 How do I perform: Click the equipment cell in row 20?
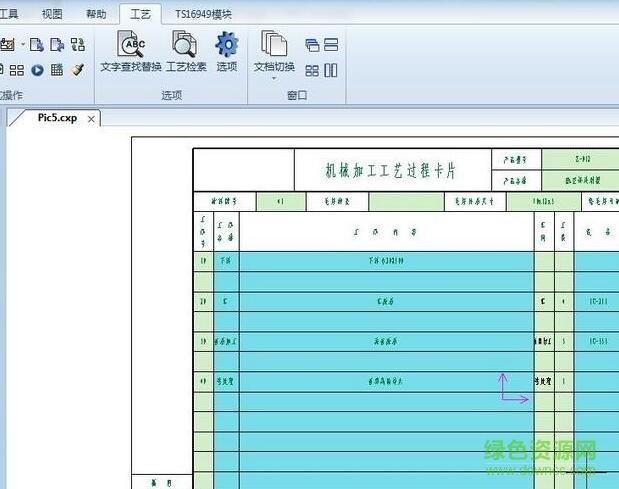click(597, 301)
